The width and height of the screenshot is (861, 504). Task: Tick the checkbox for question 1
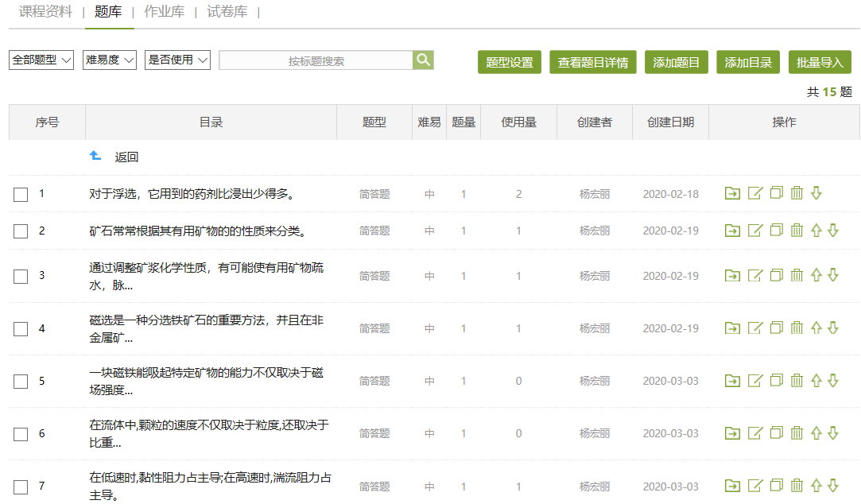(21, 195)
